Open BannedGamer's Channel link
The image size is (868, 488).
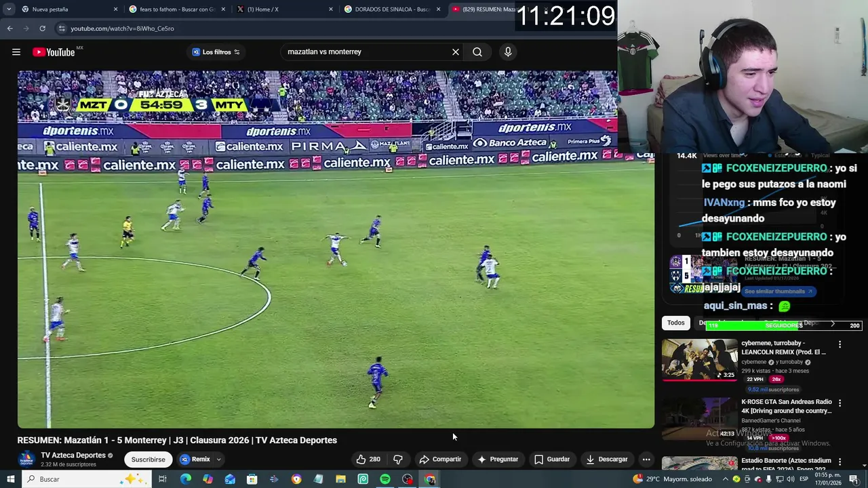point(770,420)
